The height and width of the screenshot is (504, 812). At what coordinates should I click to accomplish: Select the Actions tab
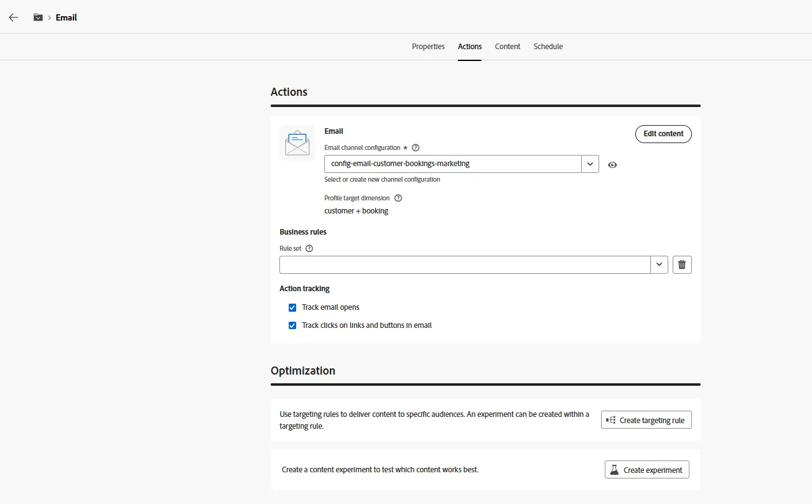click(x=470, y=47)
